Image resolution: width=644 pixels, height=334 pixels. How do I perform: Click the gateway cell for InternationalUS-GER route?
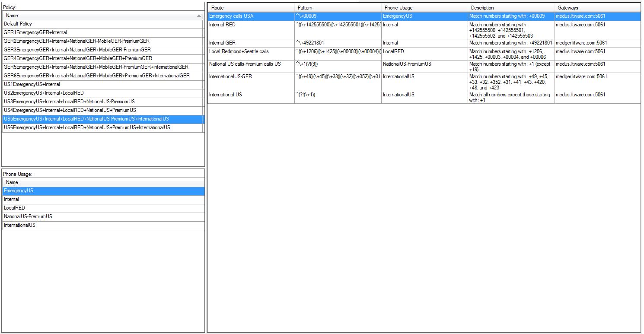point(597,82)
